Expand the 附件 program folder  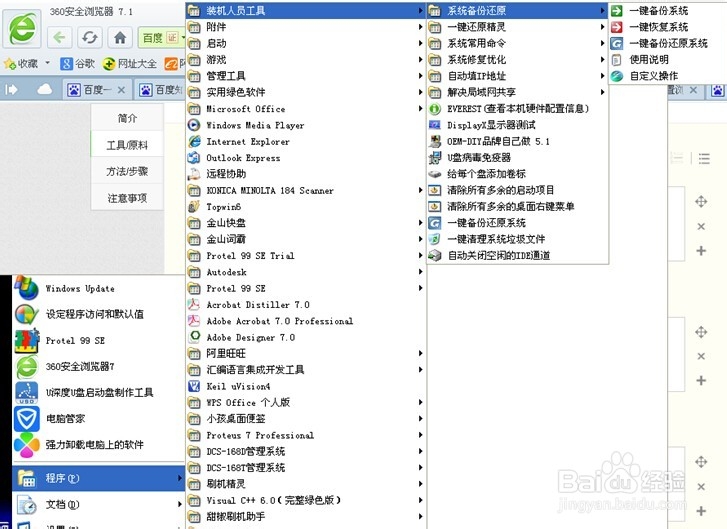tap(306, 27)
